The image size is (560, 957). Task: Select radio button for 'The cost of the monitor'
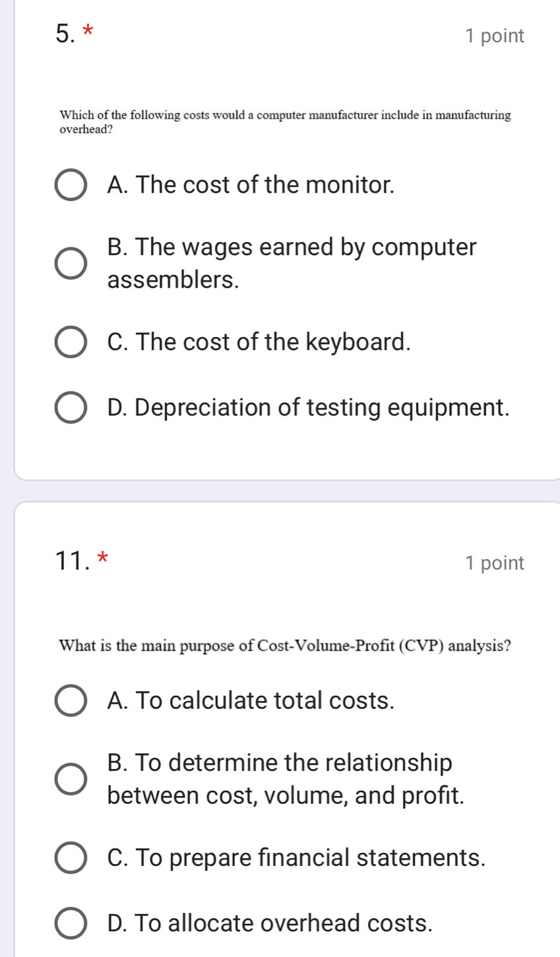[x=69, y=186]
